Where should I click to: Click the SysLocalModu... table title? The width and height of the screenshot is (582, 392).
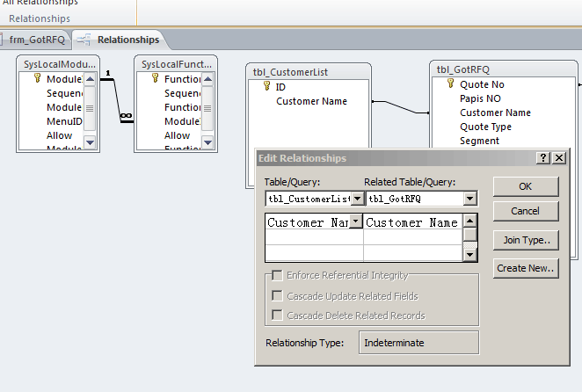click(59, 64)
